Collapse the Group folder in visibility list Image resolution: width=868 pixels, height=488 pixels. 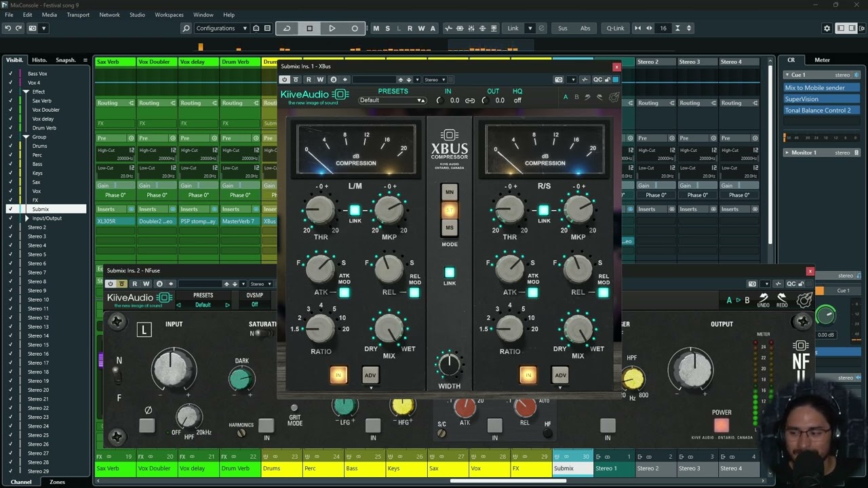pyautogui.click(x=26, y=137)
